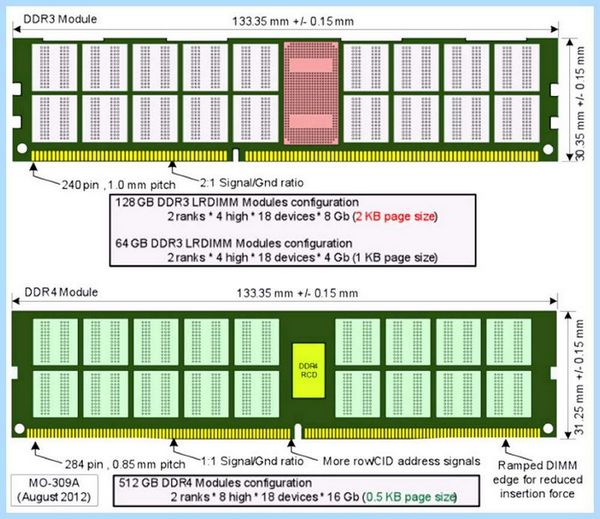Viewport: 600px width, 519px height.
Task: Click DDR3 gold contacts left of the notch
Action: [x=129, y=156]
